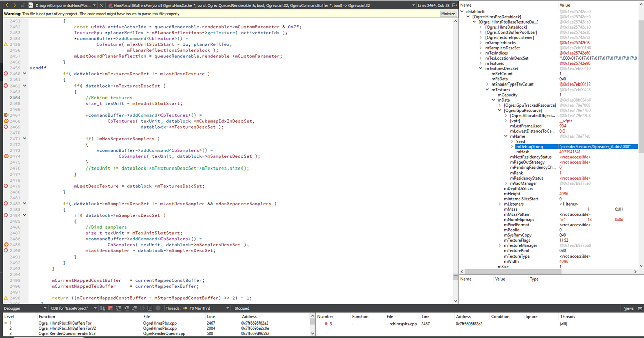This screenshot has height=338, width=644.
Task: Expand the mSamplerblocks node
Action: (x=481, y=43)
